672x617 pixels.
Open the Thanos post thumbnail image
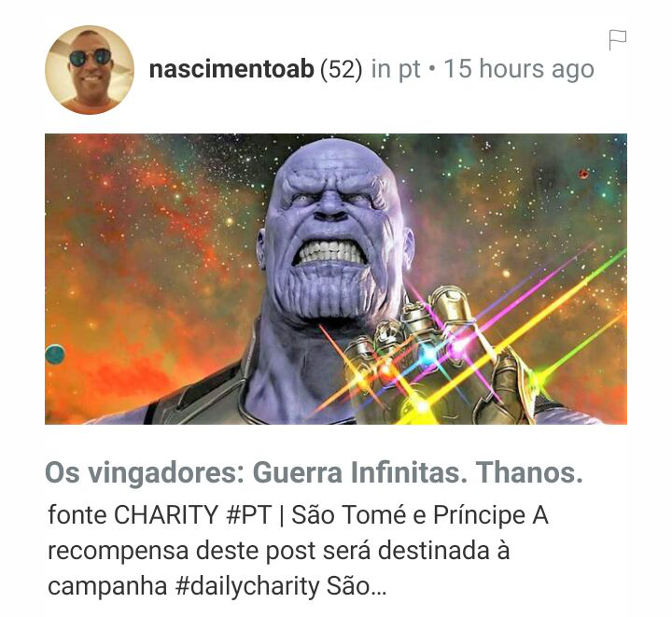tap(336, 279)
